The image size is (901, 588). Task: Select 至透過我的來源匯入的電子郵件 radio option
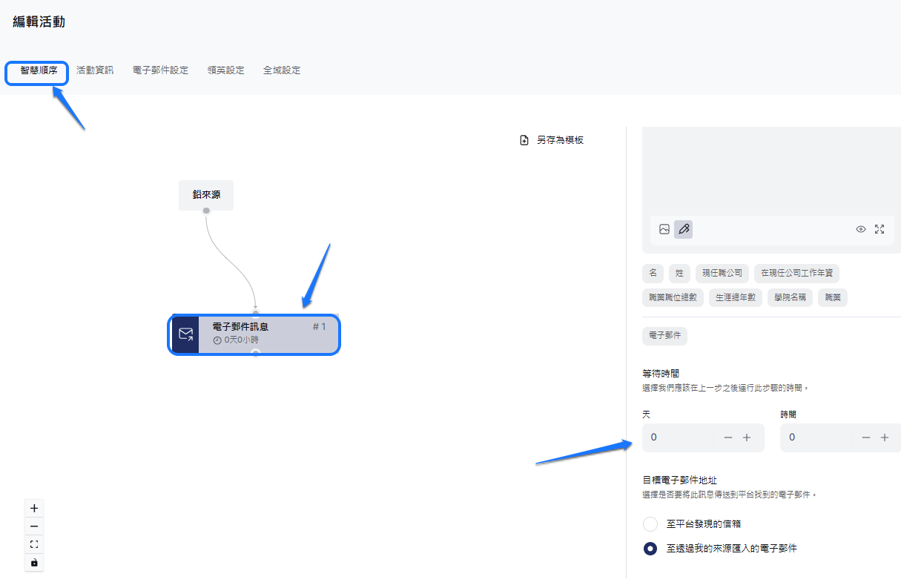[x=650, y=549]
